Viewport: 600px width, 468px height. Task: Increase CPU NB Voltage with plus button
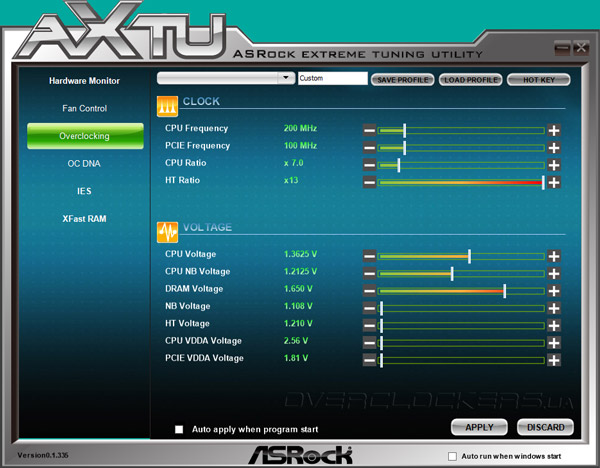click(x=554, y=274)
